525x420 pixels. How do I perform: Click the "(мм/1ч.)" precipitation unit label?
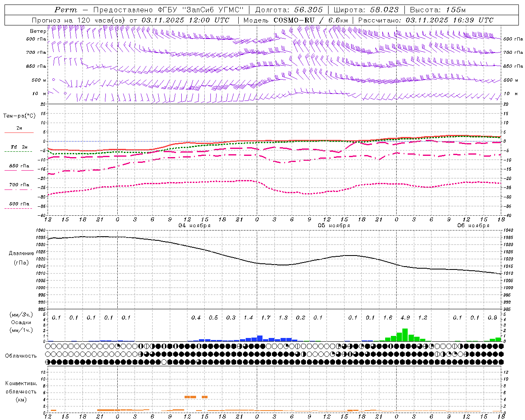pyautogui.click(x=22, y=330)
